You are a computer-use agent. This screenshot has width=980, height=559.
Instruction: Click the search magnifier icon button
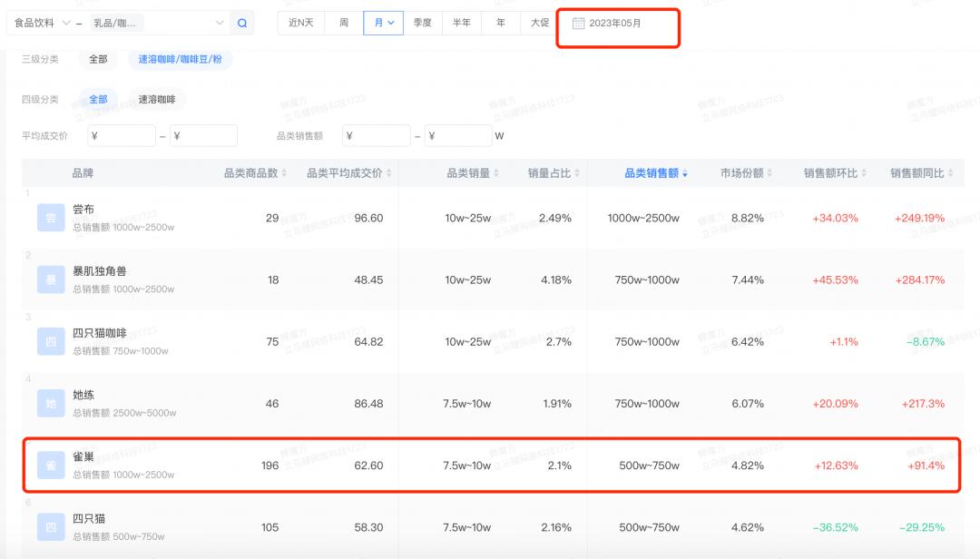tap(241, 23)
